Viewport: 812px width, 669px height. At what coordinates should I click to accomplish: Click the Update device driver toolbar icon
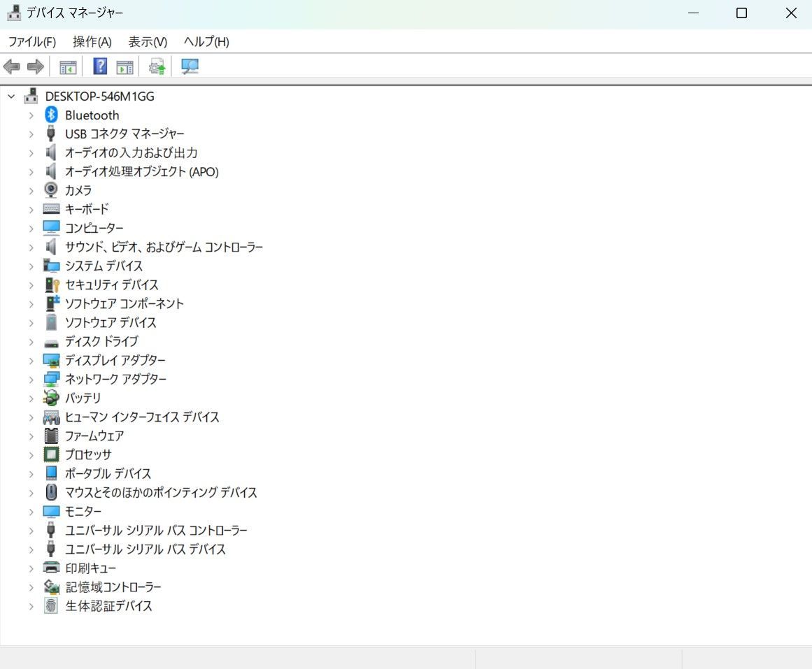click(157, 66)
